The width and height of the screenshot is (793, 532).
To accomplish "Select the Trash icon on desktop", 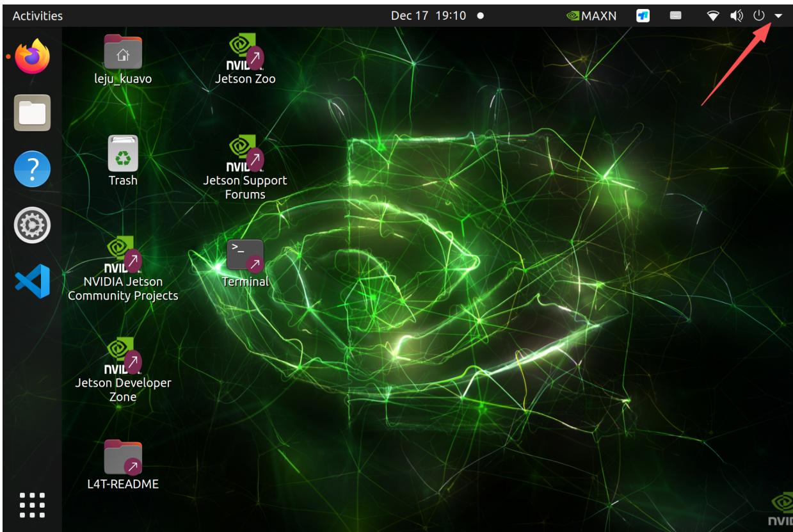I will tap(123, 154).
